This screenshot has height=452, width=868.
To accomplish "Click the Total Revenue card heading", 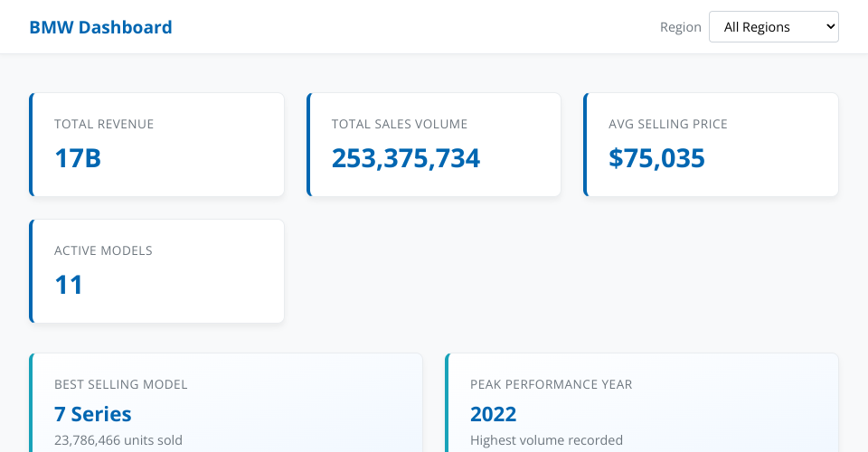I will tap(104, 124).
